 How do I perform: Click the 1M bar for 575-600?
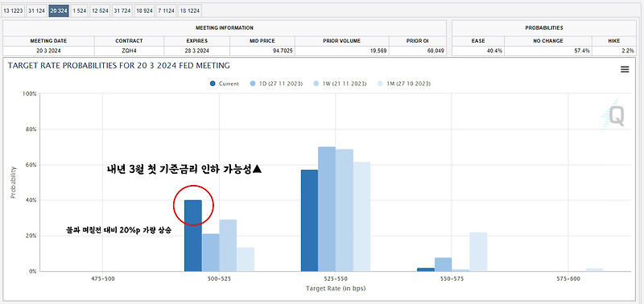coord(594,270)
